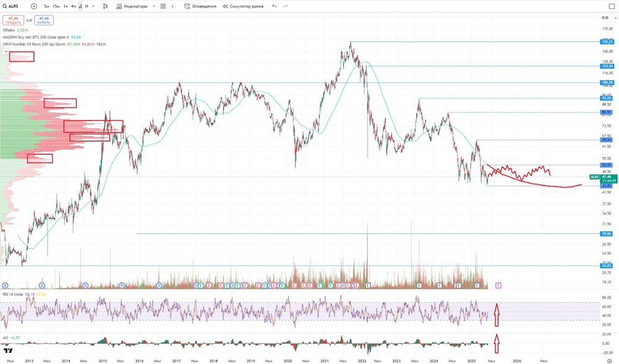Click the Объём volume indicator legend
Viewport: 619px width, 364px height.
(x=15, y=30)
